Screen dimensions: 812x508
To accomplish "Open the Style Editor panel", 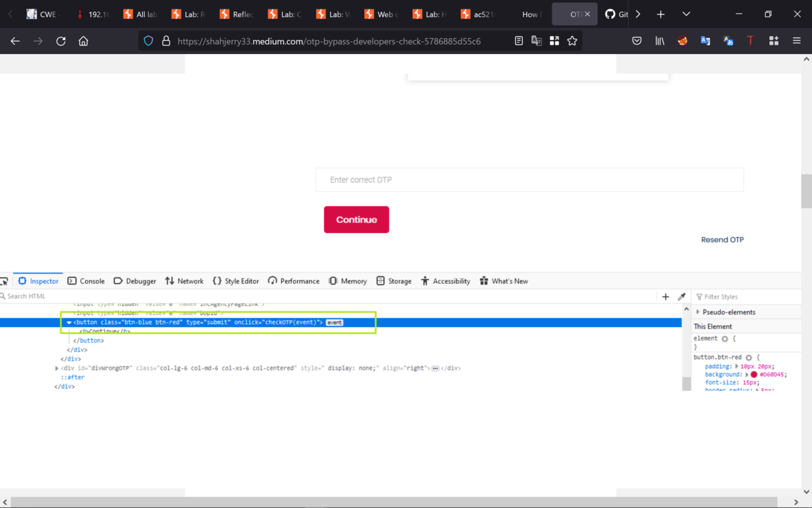I will [x=235, y=281].
